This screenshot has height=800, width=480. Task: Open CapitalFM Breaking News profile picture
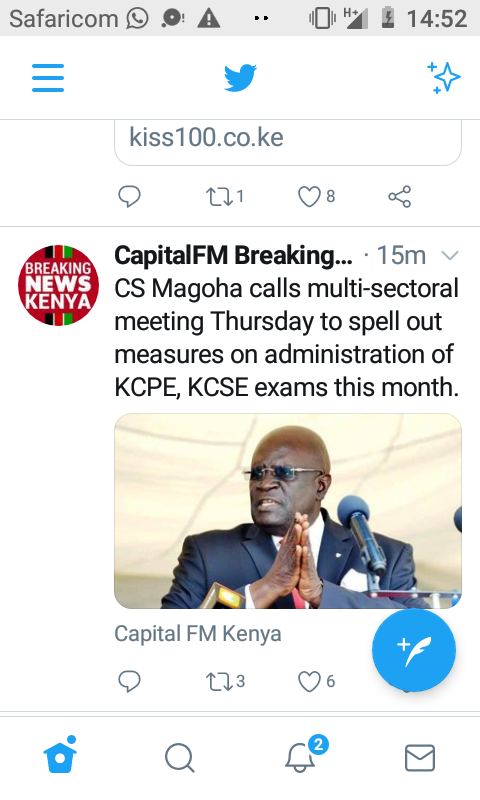pyautogui.click(x=58, y=285)
